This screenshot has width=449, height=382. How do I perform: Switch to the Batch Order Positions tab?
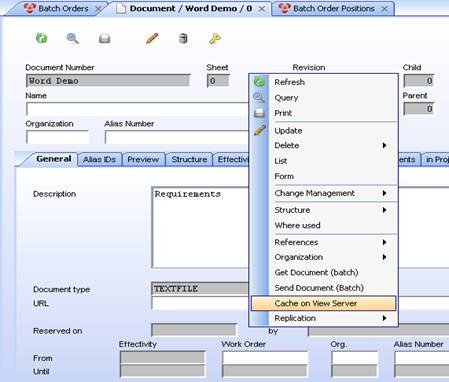pos(334,8)
